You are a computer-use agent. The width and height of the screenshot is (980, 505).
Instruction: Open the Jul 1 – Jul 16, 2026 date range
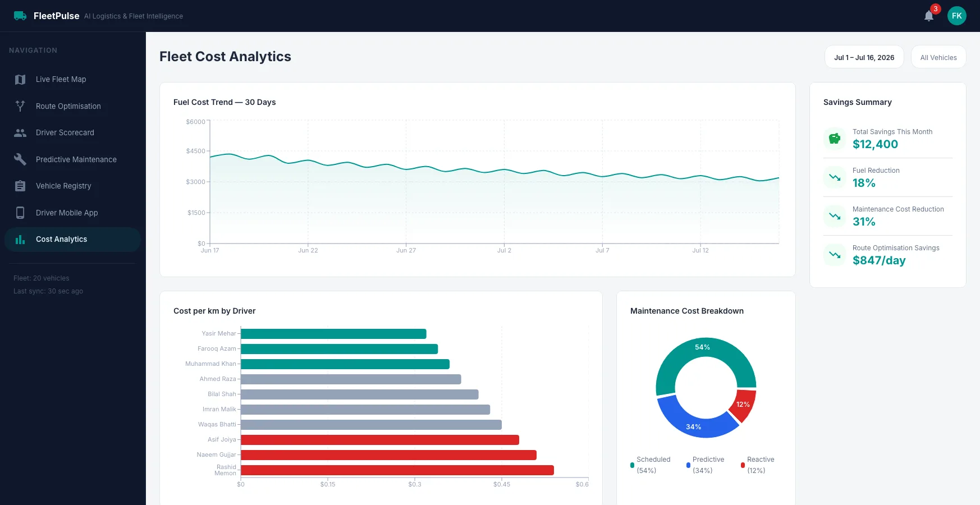click(864, 57)
